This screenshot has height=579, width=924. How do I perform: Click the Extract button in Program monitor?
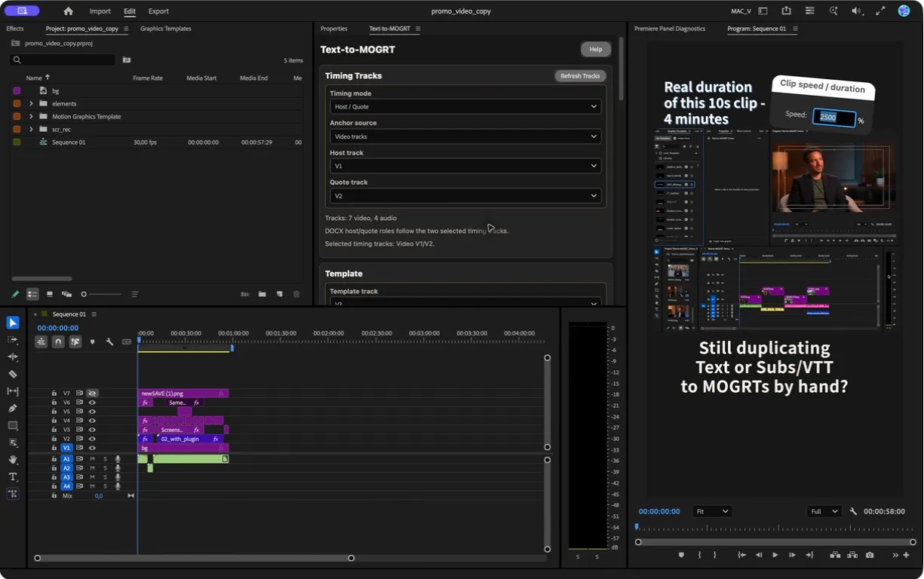(x=852, y=555)
